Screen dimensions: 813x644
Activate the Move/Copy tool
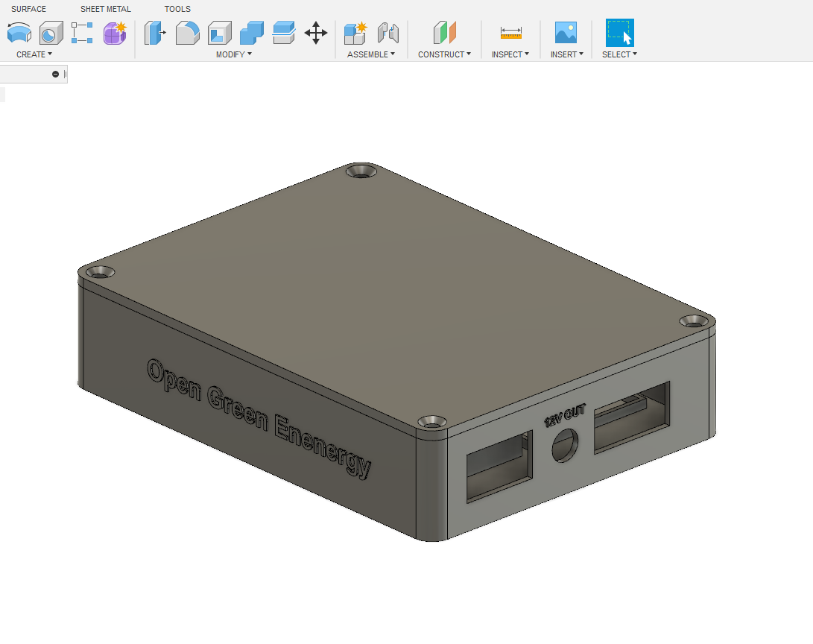[x=316, y=33]
